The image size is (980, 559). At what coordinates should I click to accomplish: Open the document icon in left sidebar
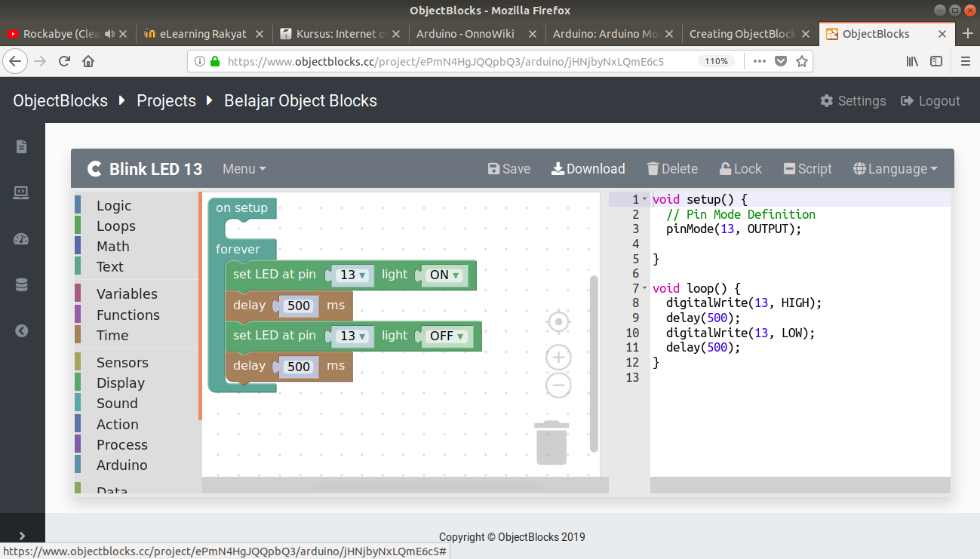21,147
